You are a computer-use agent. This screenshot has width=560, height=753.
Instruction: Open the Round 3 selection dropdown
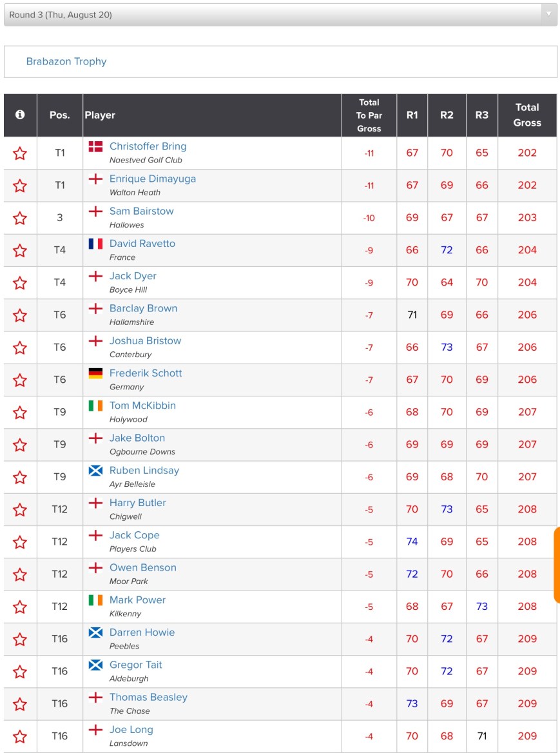[x=280, y=15]
